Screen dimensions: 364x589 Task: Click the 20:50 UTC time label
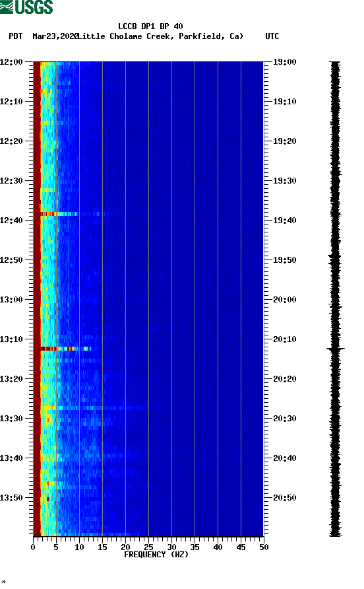tap(284, 498)
